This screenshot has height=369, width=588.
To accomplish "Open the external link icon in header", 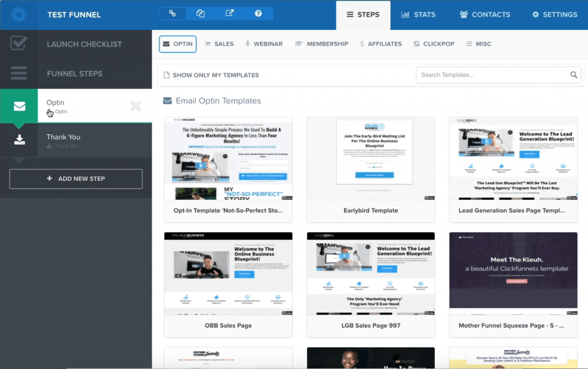I will point(230,14).
